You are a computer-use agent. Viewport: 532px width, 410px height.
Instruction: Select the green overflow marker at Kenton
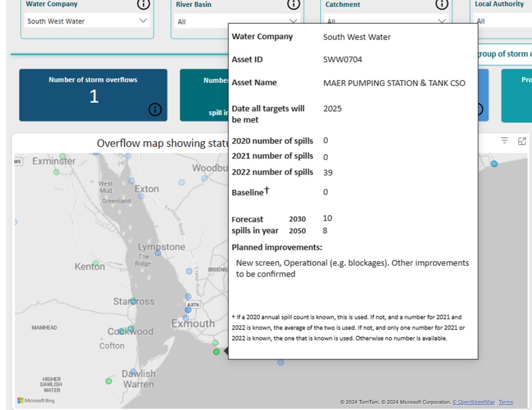95,264
